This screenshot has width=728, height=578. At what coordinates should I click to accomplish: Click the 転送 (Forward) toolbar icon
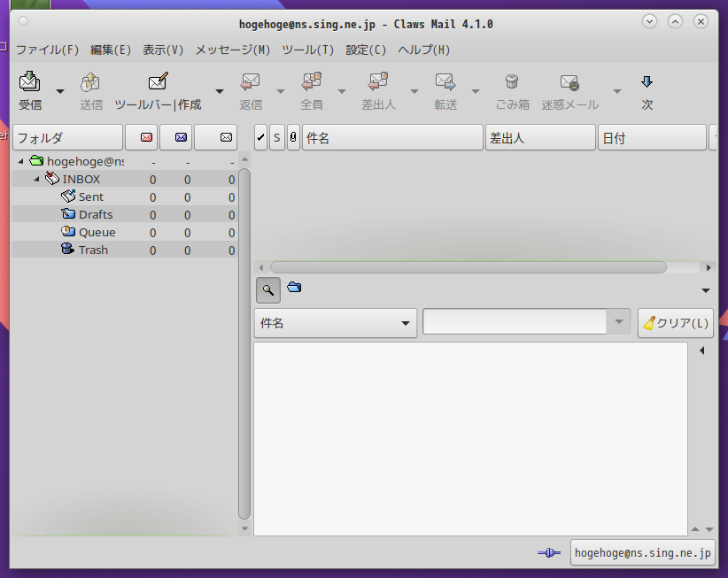pos(445,81)
